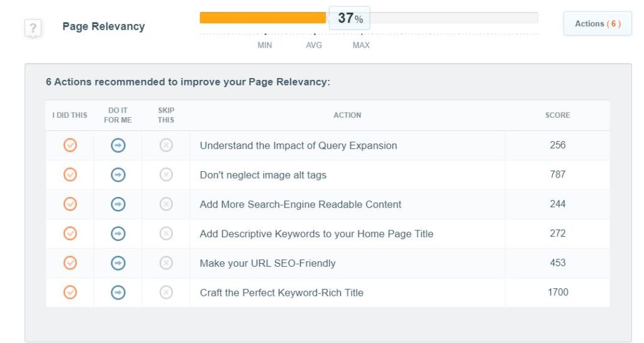The width and height of the screenshot is (644, 343).
Task: Skip the 'Make your URL SEO-Friendly' action
Action: tap(166, 263)
